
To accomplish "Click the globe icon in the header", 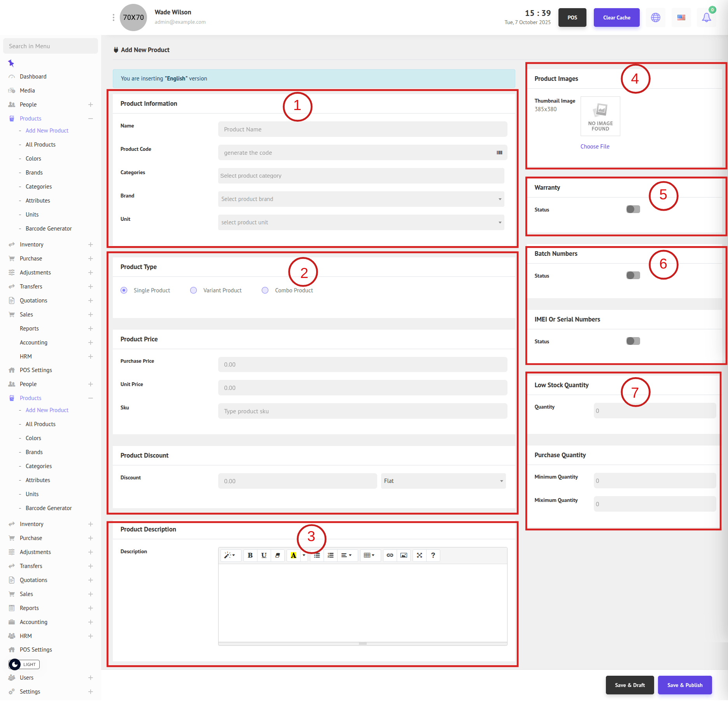I will click(x=656, y=17).
